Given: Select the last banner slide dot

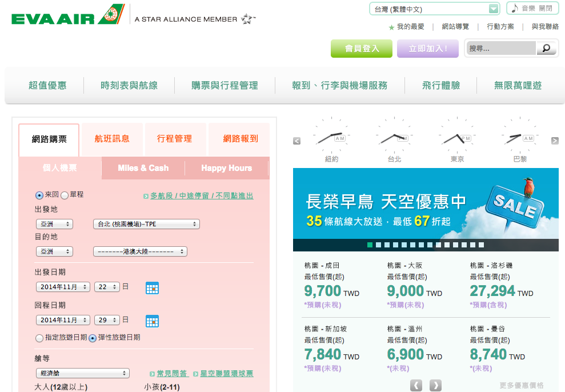Looking at the screenshot, I should [x=482, y=245].
